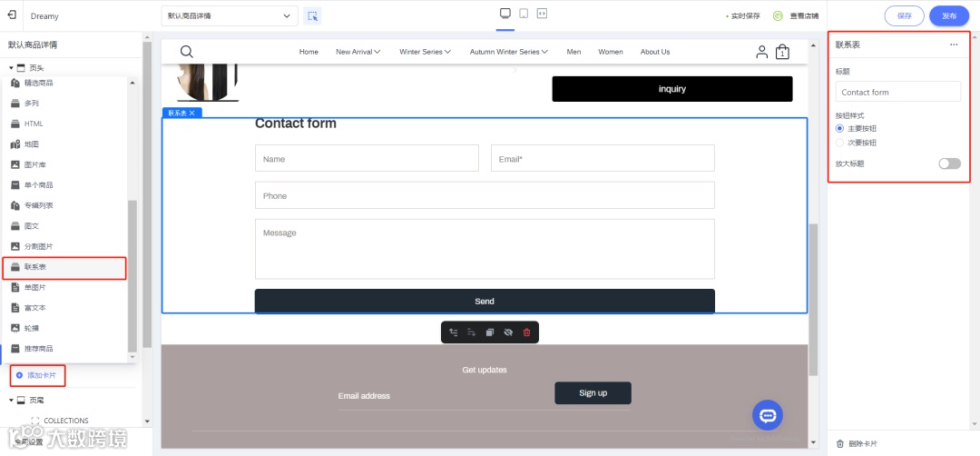This screenshot has height=456, width=980.
Task: Click the card list dropdown scrollbar
Action: point(132,276)
